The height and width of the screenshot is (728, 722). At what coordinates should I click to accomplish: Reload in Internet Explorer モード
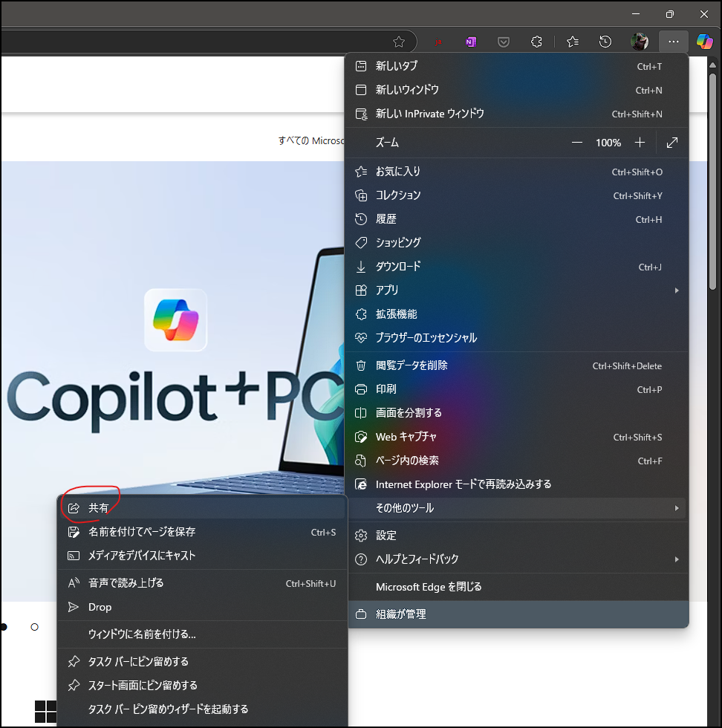pyautogui.click(x=517, y=484)
